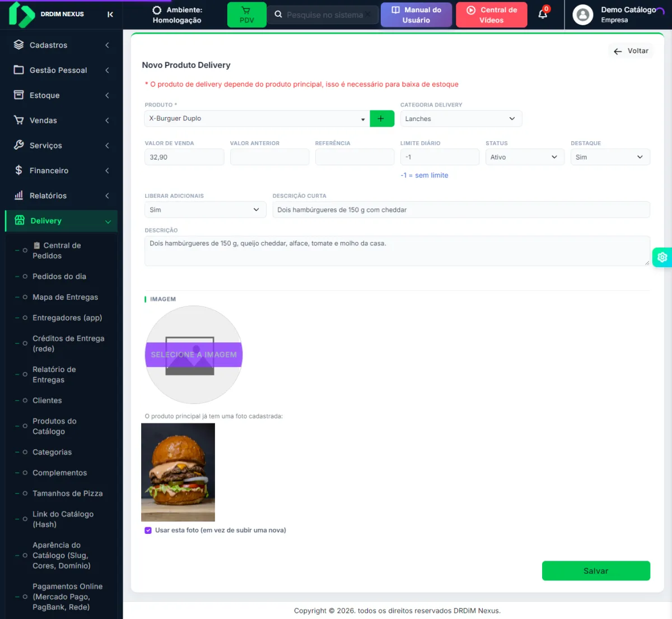Open the Liberar Adicionais dropdown

(206, 210)
